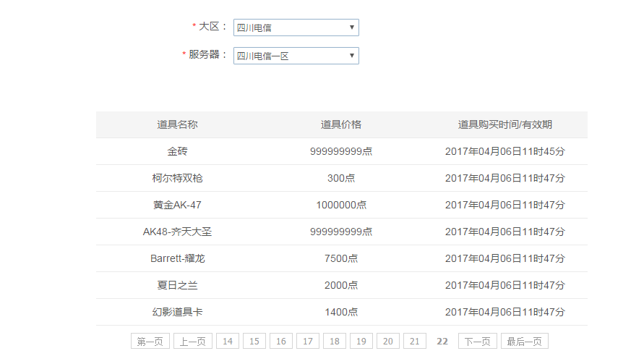Click the purchase time for 柯尔特双枪

tap(505, 178)
